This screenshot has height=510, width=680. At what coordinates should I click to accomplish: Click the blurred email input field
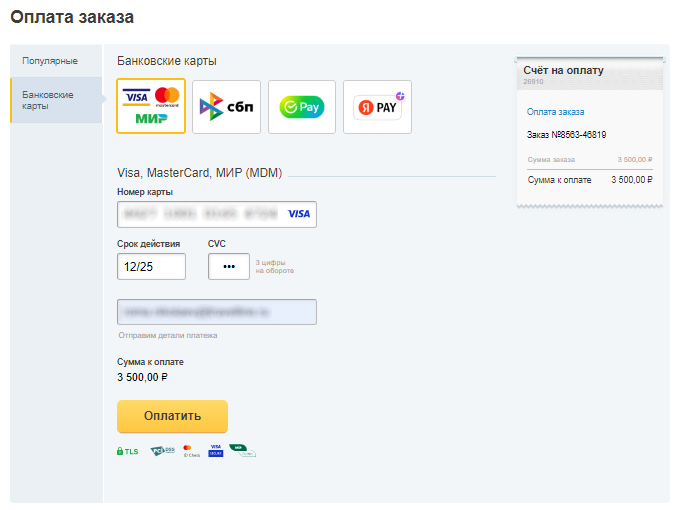click(x=217, y=312)
